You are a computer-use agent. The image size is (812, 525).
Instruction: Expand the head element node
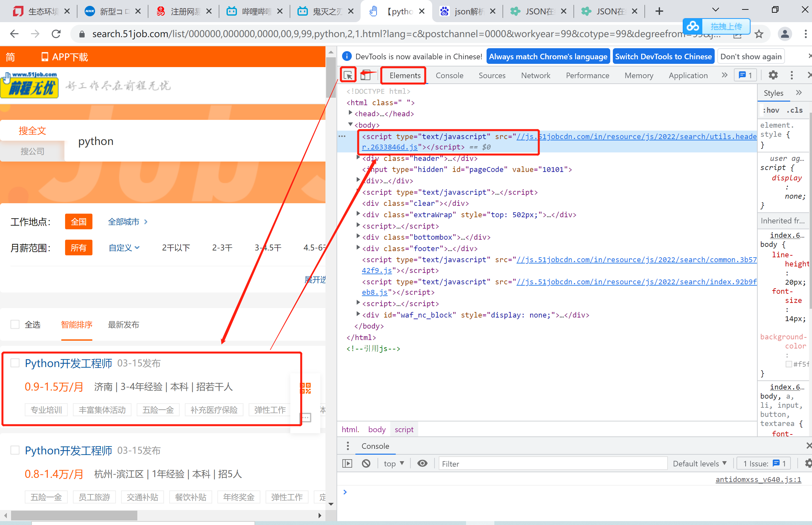point(350,112)
